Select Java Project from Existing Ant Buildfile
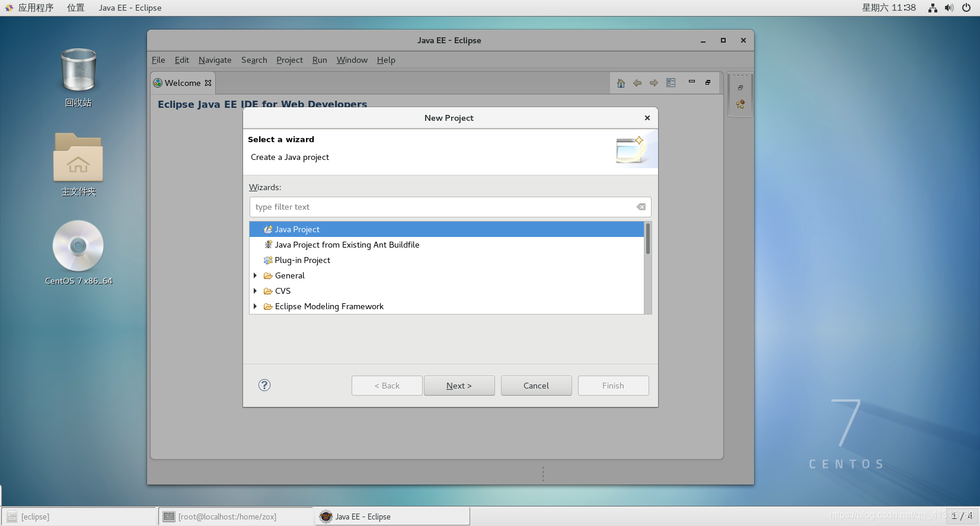 click(446, 245)
